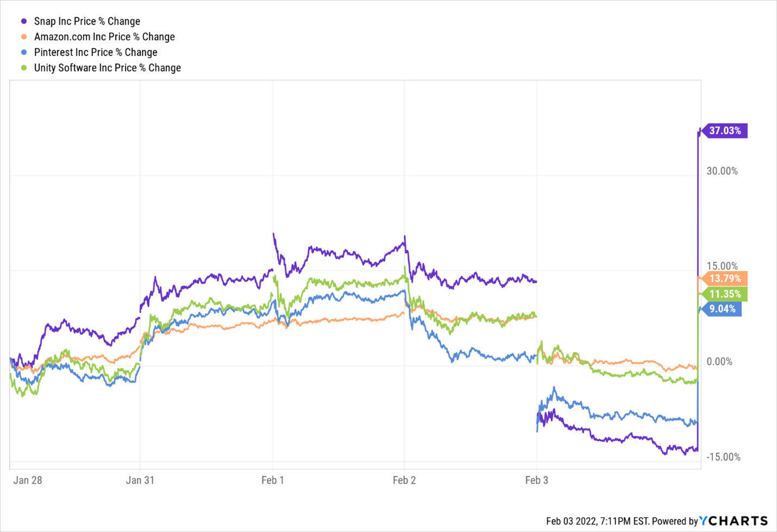Click the Feb 2 date on the x-axis
The height and width of the screenshot is (532, 777).
(x=404, y=480)
